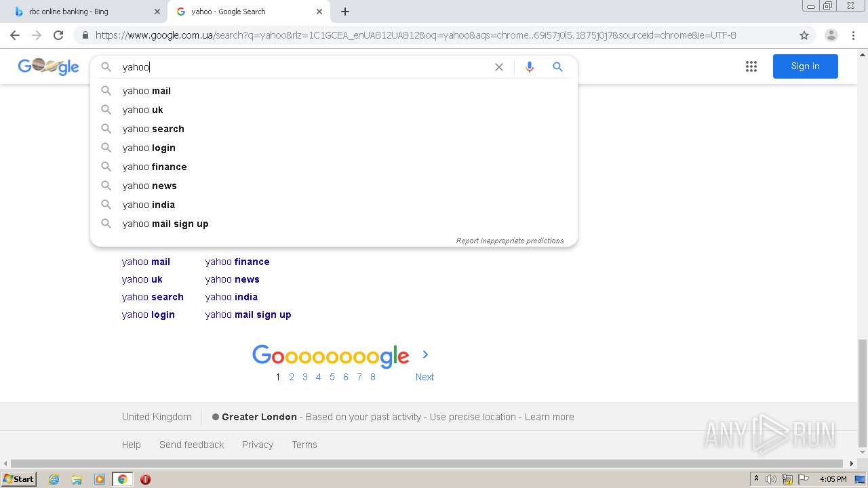Open a new browser tab
868x488 pixels.
345,12
